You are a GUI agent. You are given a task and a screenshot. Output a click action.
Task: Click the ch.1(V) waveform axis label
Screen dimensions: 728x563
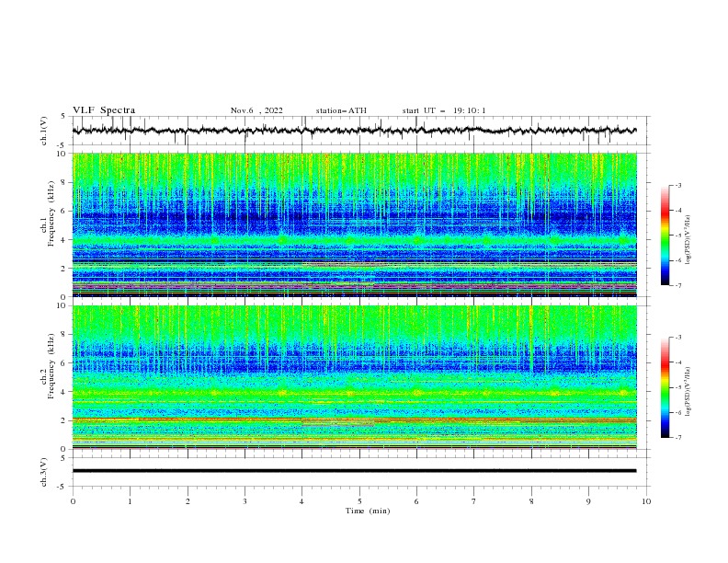(44, 131)
